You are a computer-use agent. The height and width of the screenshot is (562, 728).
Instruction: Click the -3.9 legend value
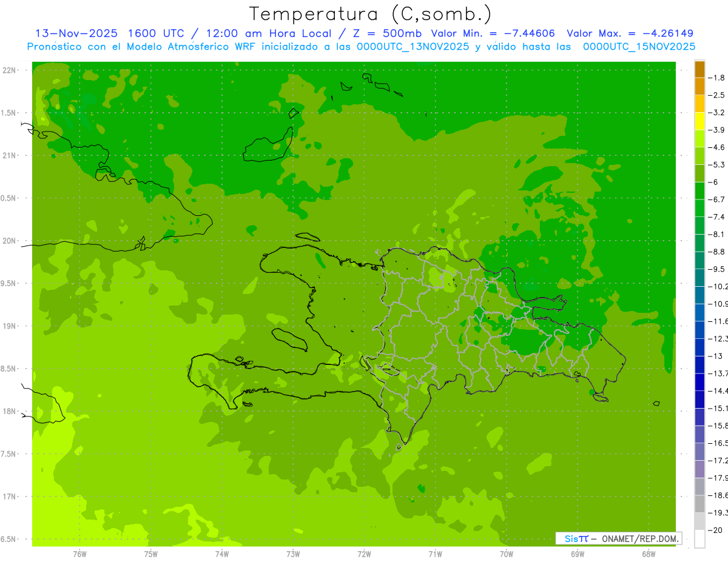pos(718,130)
